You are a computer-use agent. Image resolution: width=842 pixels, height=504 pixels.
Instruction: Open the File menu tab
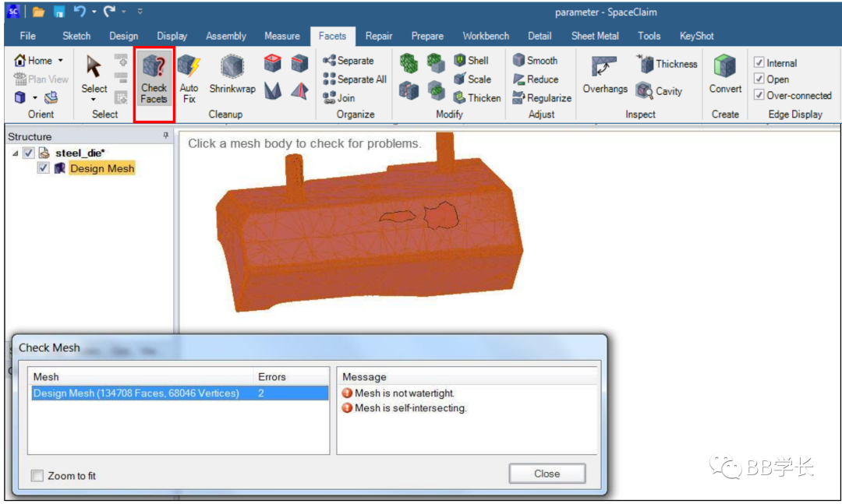tap(27, 36)
